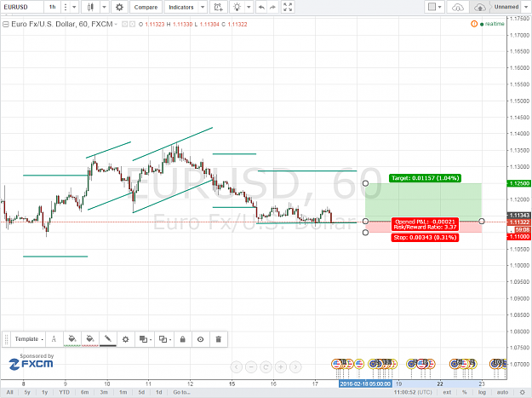Toggle the auto scale option
The width and height of the screenshot is (532, 398).
click(502, 392)
